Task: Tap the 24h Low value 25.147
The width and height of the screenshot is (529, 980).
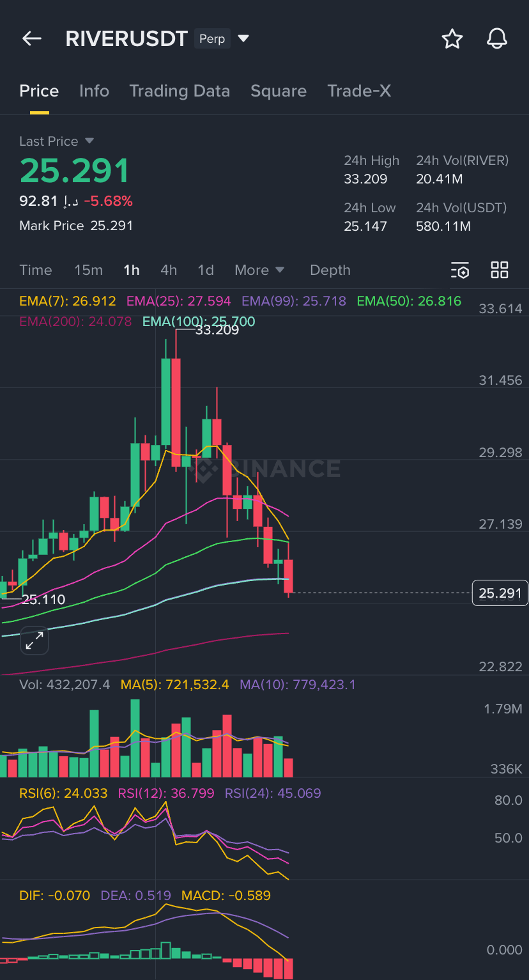Action: (x=365, y=226)
